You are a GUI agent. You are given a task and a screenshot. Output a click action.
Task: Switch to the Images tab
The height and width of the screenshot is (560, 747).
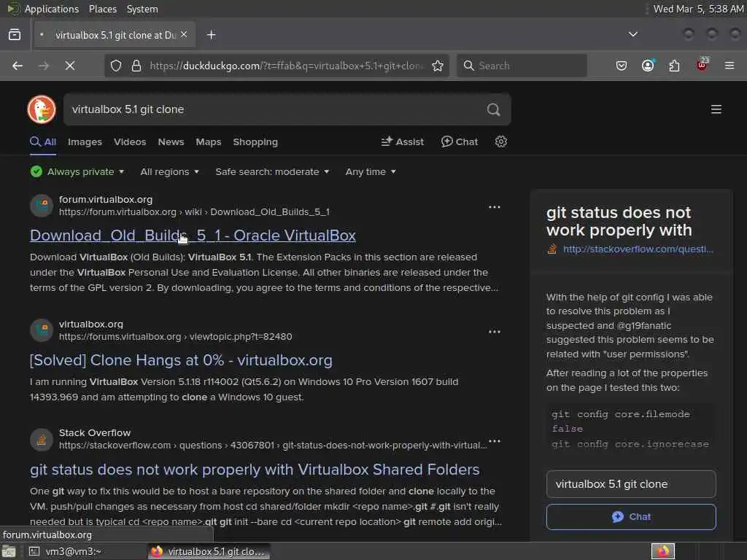coord(85,142)
